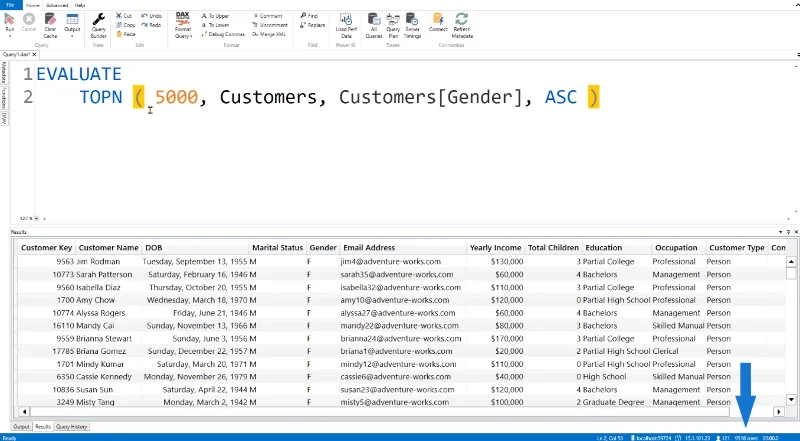Viewport: 800px width, 441px height.
Task: Sort by Email Address column header
Action: [403, 248]
